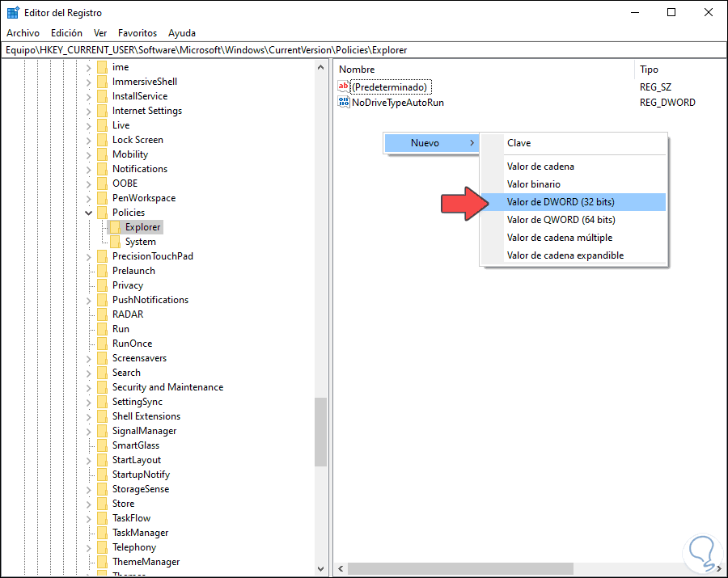Open the Ver menu
Image resolution: width=728 pixels, height=578 pixels.
[x=100, y=33]
